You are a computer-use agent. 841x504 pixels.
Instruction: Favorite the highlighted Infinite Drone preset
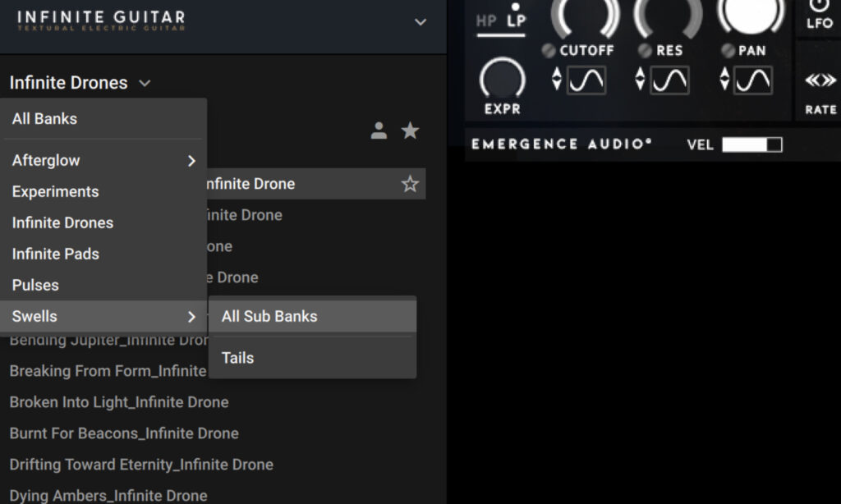409,184
